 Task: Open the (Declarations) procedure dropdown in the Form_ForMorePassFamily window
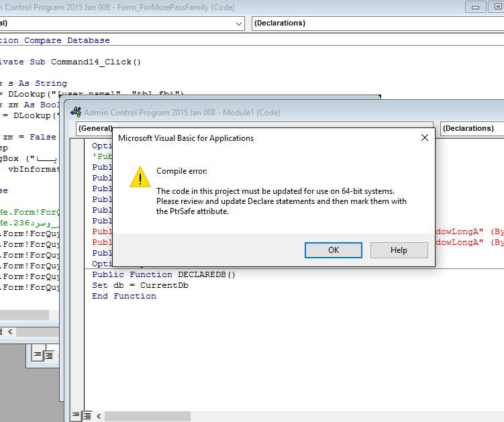point(378,23)
